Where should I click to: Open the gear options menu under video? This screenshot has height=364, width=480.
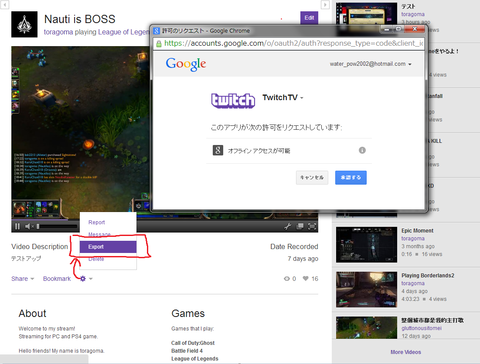point(83,279)
